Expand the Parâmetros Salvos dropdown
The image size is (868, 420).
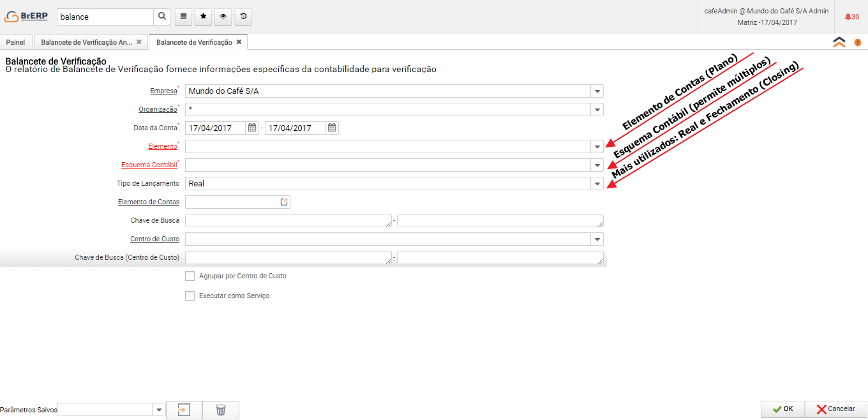click(159, 410)
